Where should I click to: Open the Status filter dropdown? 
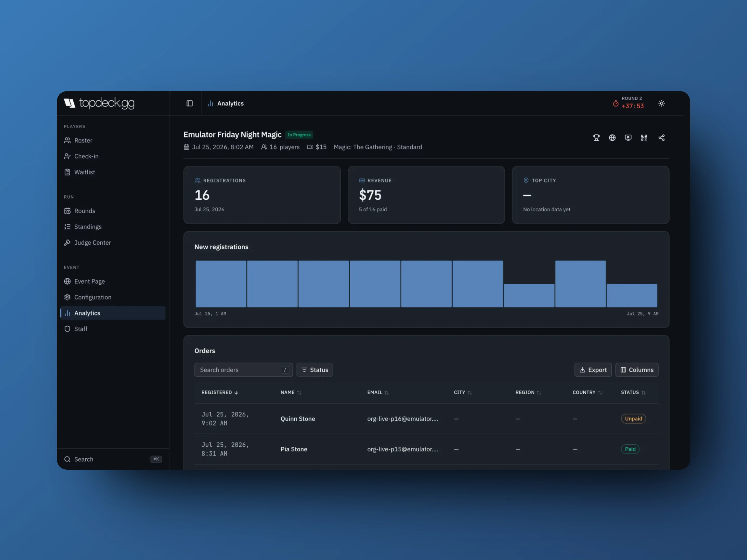(315, 370)
